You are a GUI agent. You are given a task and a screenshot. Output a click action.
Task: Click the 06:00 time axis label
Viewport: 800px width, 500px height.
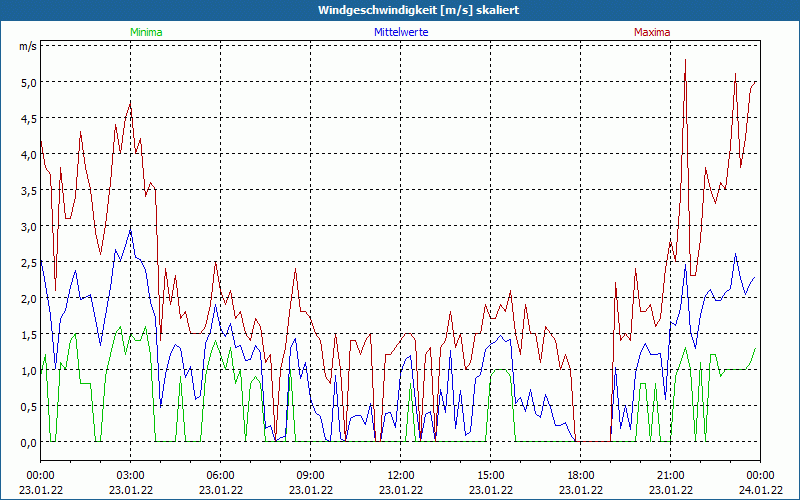click(220, 475)
